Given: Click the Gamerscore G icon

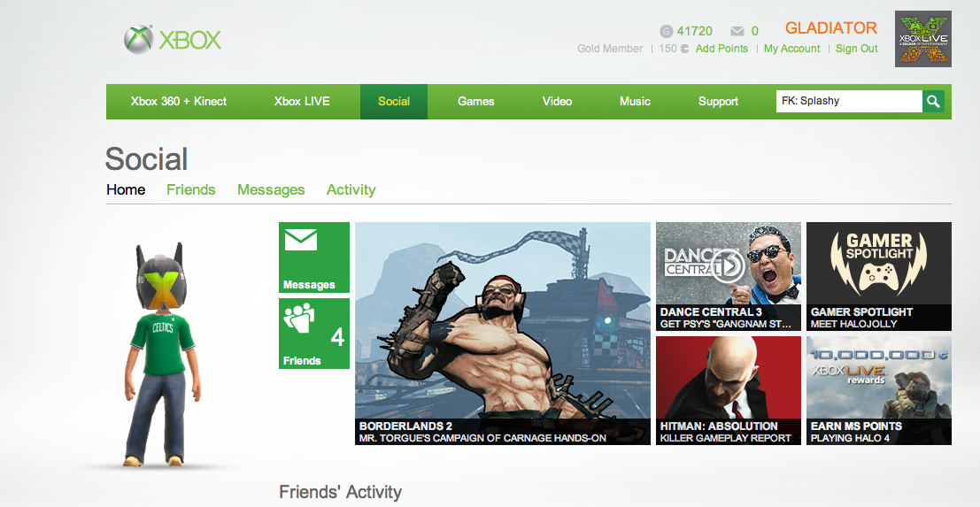Looking at the screenshot, I should coord(667,31).
